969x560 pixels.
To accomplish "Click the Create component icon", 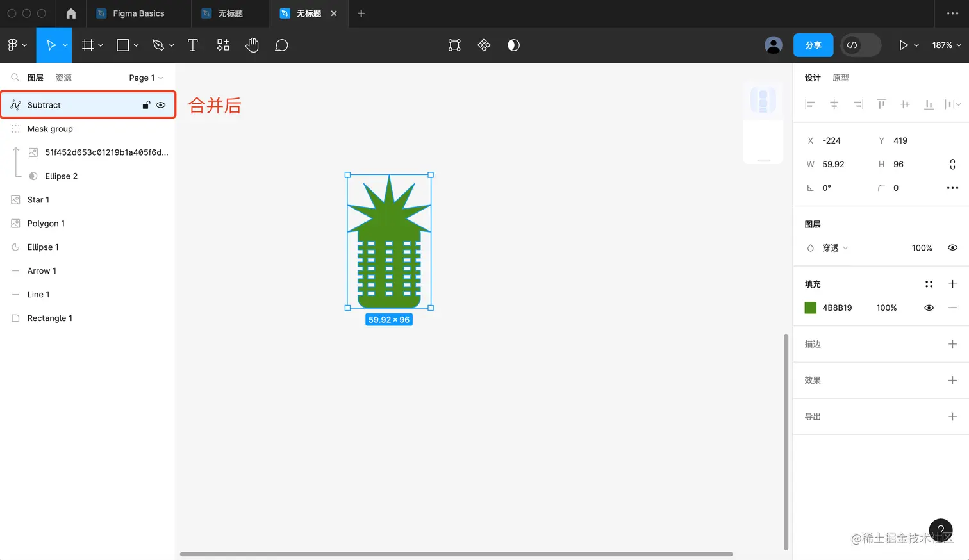I will [x=484, y=45].
